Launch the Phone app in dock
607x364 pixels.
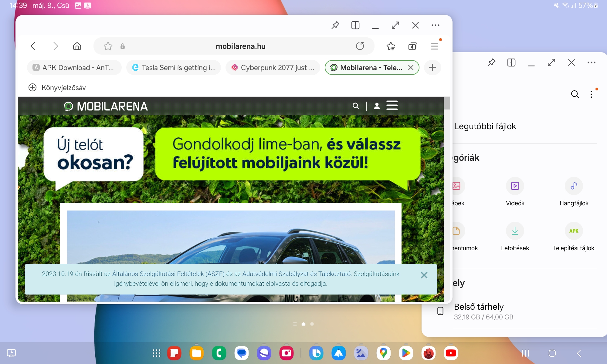pyautogui.click(x=219, y=353)
